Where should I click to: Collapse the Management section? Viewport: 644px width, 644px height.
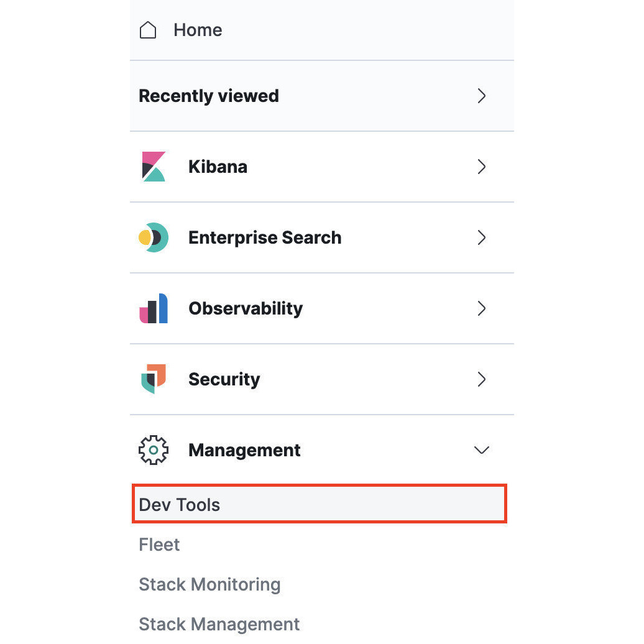[x=482, y=450]
